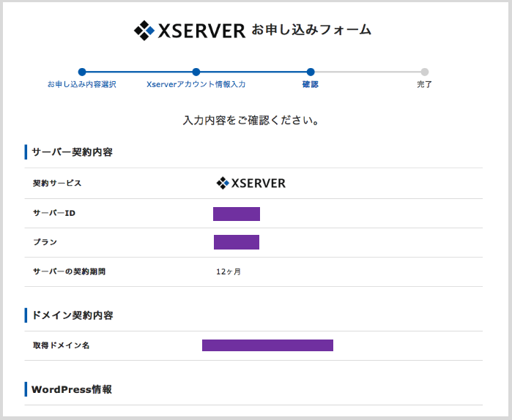512x420 pixels.
Task: Click the サーバーの契約期間 label
Action: [x=70, y=271]
